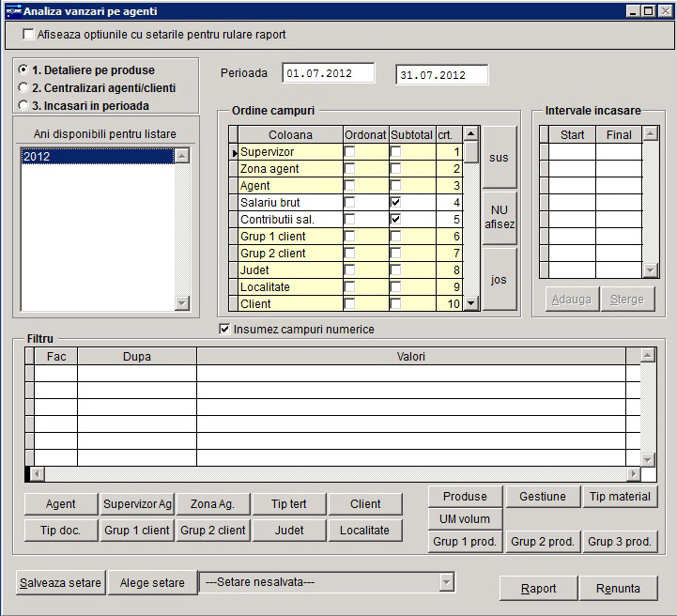
Task: Click the Produse filter button
Action: 465,497
